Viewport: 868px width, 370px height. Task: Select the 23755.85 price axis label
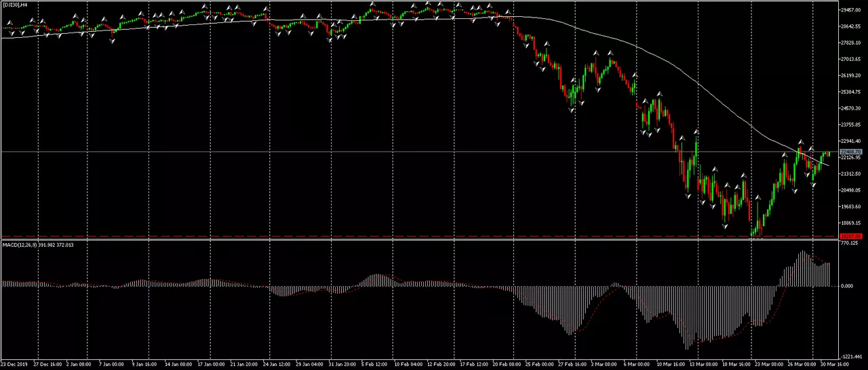850,125
